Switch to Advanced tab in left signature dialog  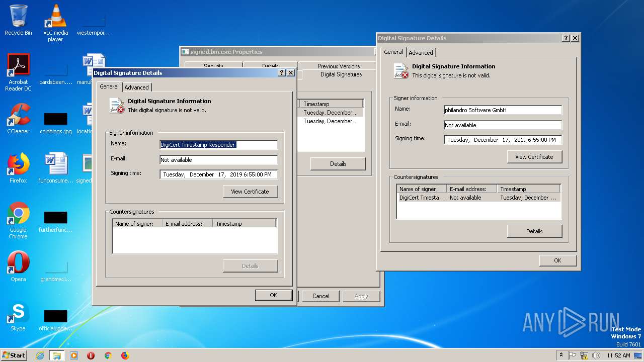(137, 87)
